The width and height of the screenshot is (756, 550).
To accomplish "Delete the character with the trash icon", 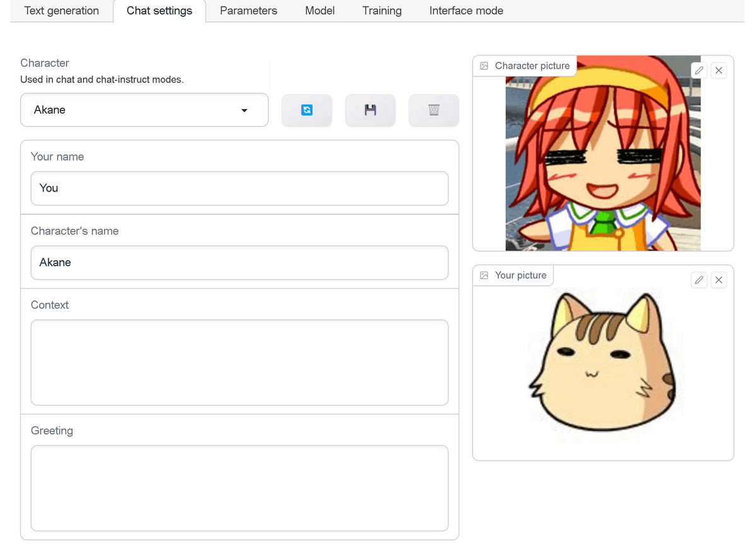I will coord(434,110).
